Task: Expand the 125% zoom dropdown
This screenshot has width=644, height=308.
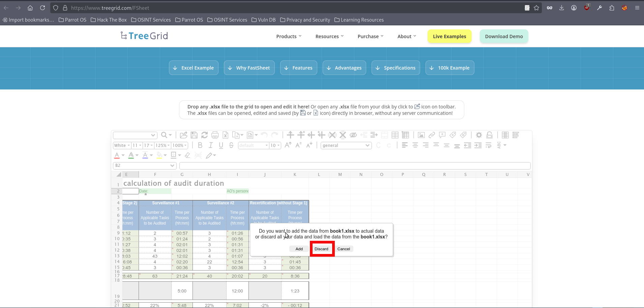Action: (163, 145)
